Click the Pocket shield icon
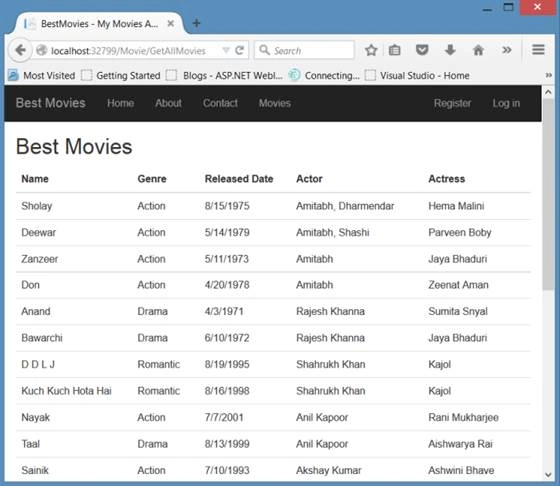 pos(422,50)
